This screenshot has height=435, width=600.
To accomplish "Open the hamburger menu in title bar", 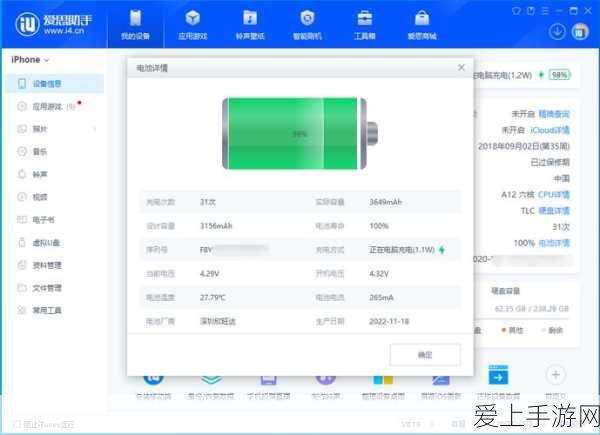I will [545, 11].
